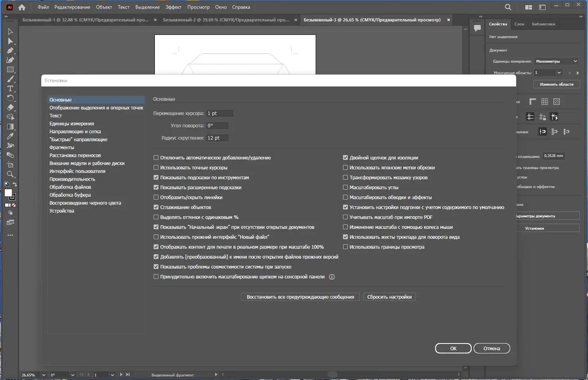Open the "Эффект" menu
This screenshot has height=380, width=588.
click(174, 7)
